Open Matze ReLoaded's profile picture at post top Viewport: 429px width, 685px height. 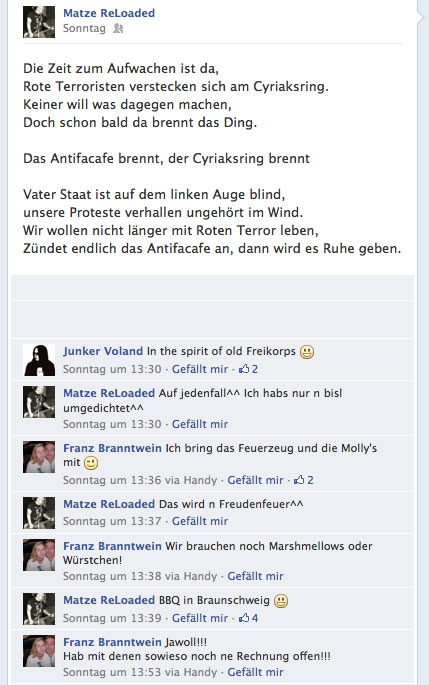point(39,22)
